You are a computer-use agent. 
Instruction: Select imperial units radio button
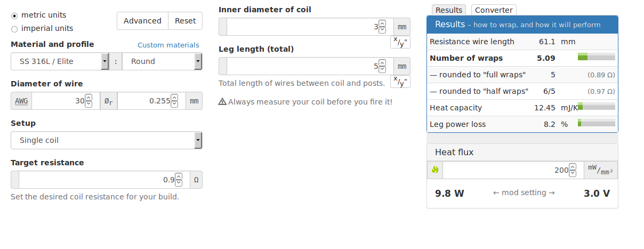click(14, 29)
